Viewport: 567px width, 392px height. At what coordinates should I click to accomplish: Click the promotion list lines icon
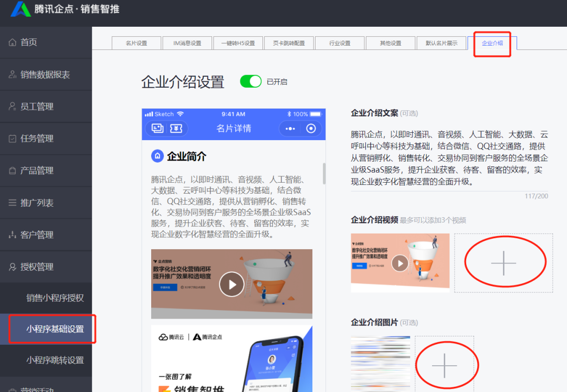click(x=12, y=203)
